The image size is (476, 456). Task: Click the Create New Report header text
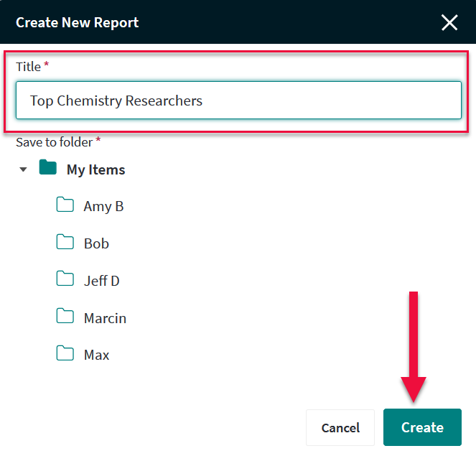point(78,22)
